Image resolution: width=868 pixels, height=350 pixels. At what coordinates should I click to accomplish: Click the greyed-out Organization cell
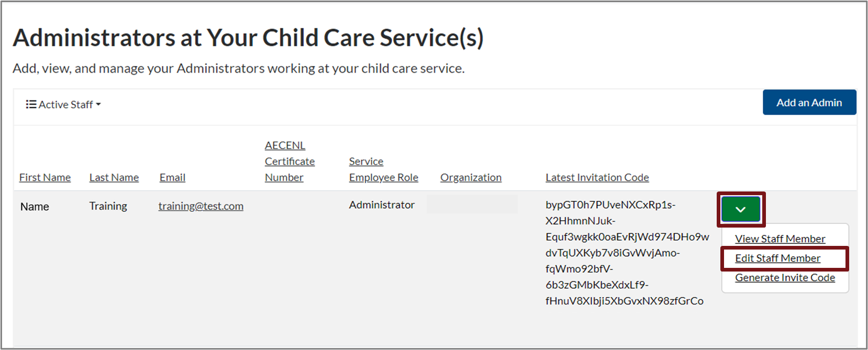click(472, 205)
